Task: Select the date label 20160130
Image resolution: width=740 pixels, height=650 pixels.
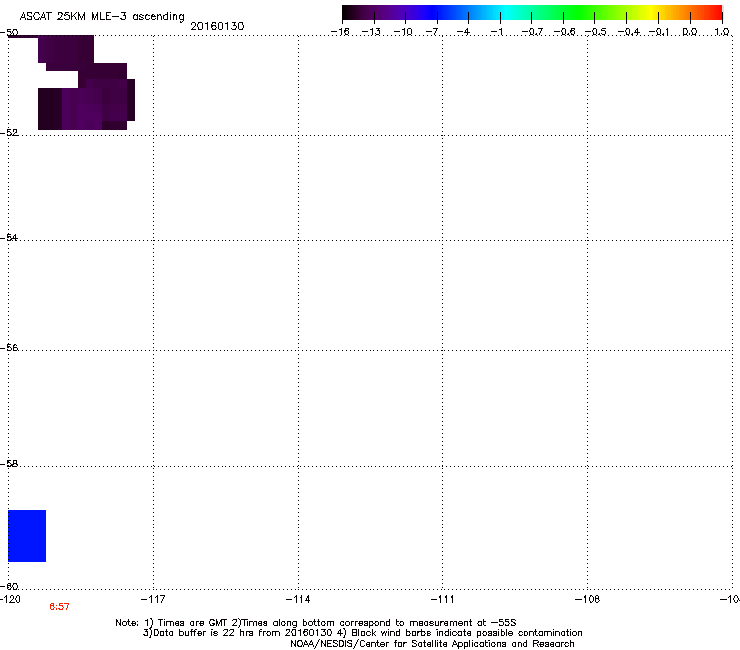Action: [217, 26]
